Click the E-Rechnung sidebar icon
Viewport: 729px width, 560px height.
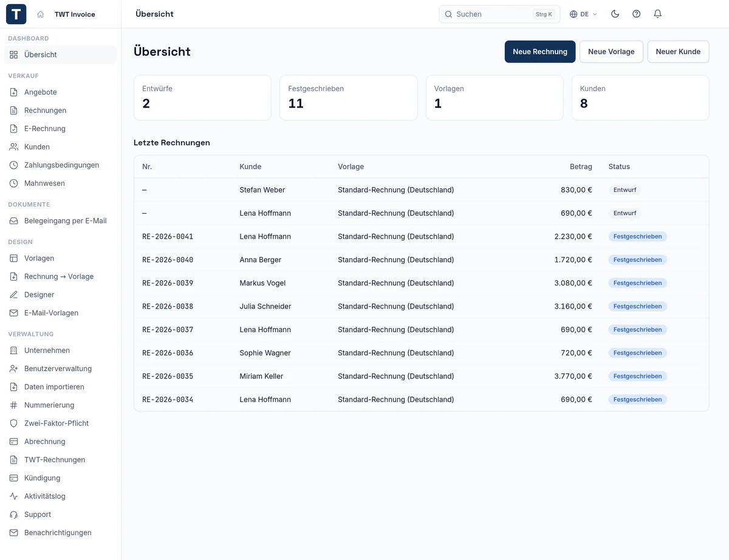pos(14,129)
